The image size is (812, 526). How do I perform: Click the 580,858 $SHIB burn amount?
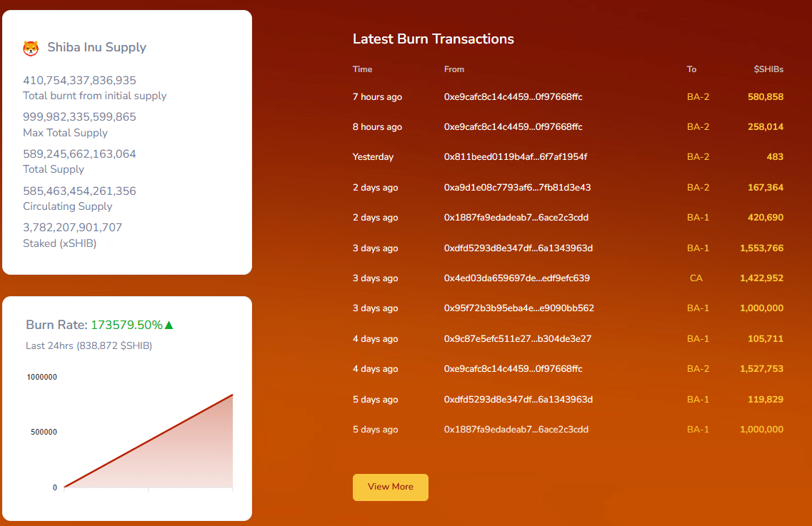tap(765, 96)
